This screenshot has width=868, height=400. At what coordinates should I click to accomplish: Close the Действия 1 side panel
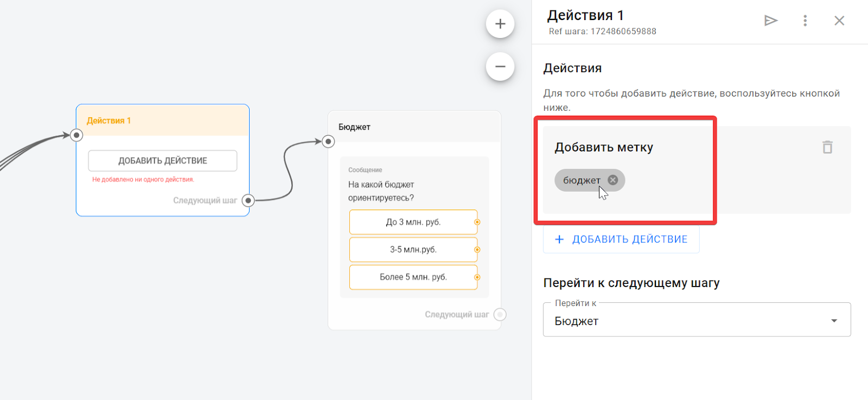coord(839,21)
